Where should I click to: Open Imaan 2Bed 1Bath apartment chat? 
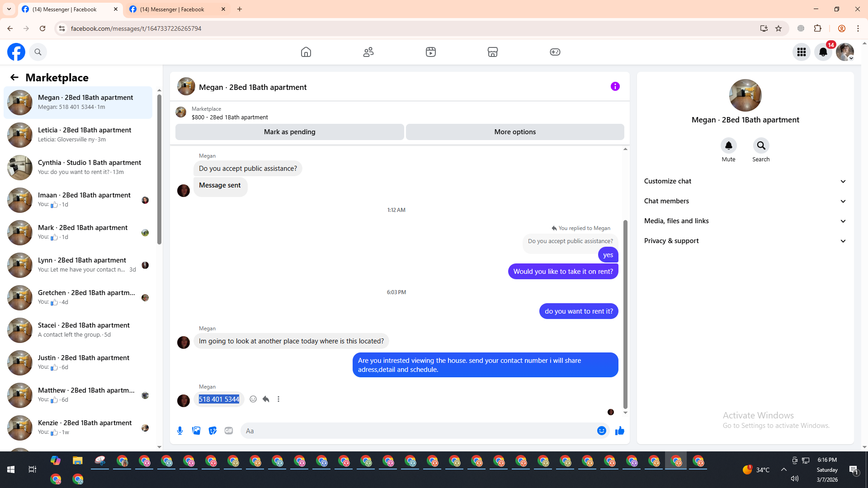(x=78, y=200)
